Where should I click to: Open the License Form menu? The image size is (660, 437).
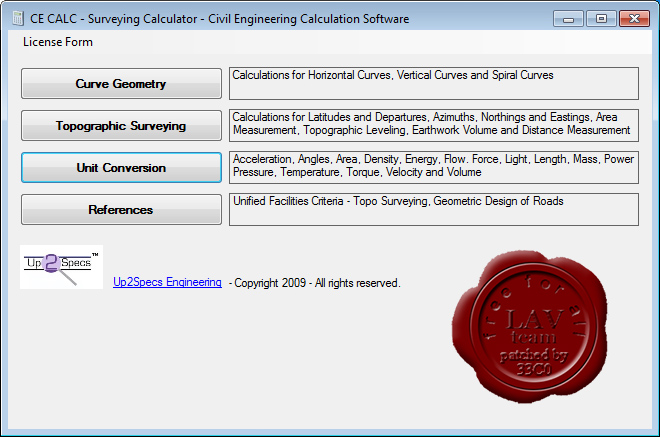click(58, 42)
